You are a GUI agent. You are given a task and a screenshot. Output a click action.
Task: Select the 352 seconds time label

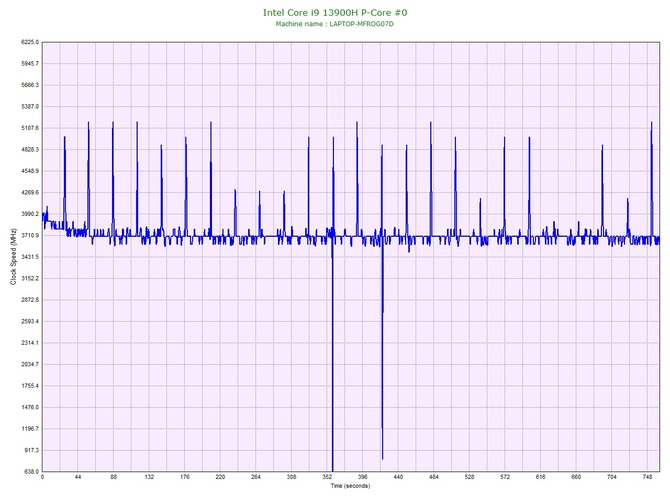(327, 477)
